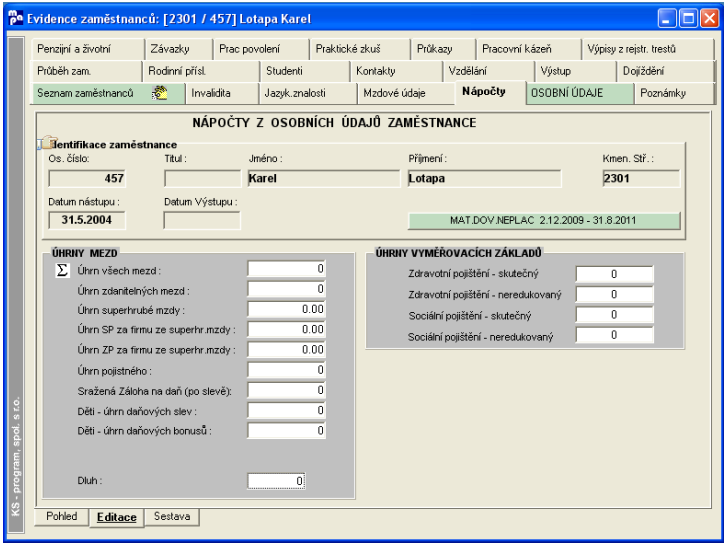
Task: Switch to Jazyk.znalosti tab
Action: point(308,93)
